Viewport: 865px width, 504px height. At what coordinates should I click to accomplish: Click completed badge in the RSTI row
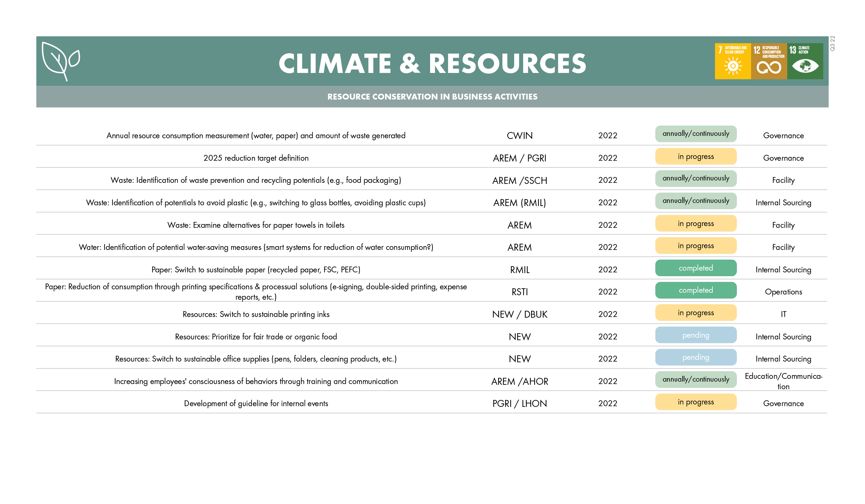[x=695, y=290]
